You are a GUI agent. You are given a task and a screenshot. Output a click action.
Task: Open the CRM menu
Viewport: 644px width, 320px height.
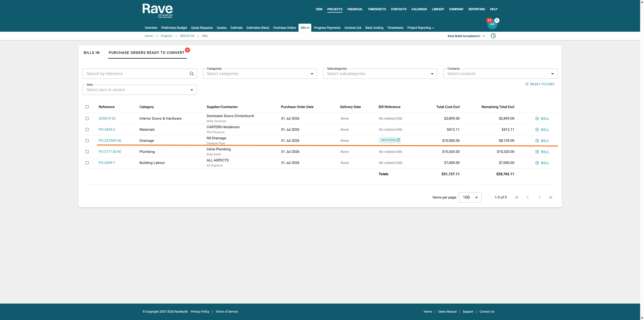coord(319,9)
